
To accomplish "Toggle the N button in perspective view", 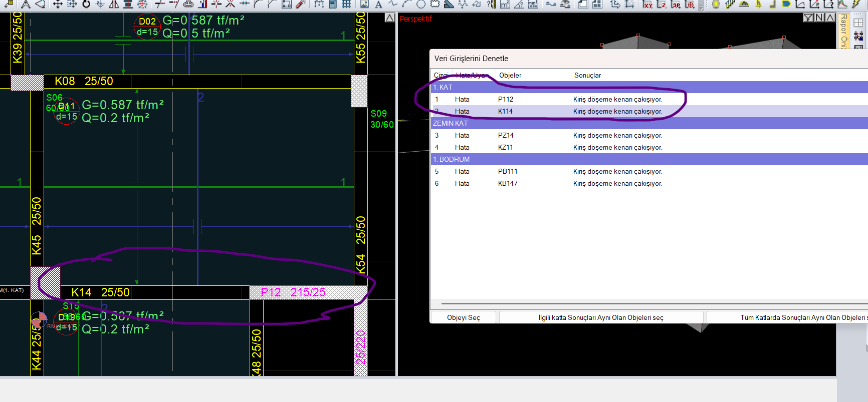I will [x=819, y=18].
